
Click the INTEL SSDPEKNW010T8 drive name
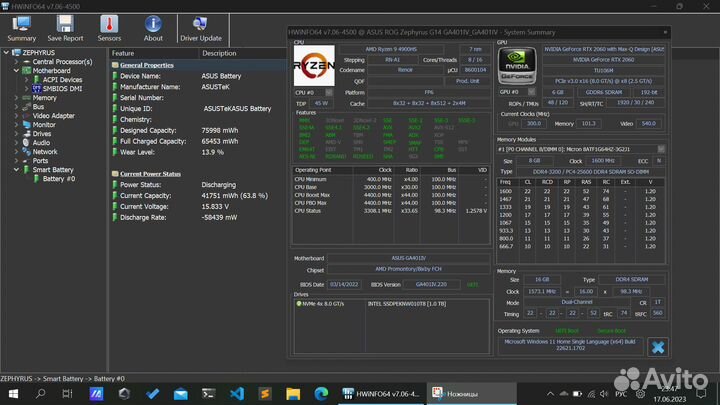[x=406, y=304]
